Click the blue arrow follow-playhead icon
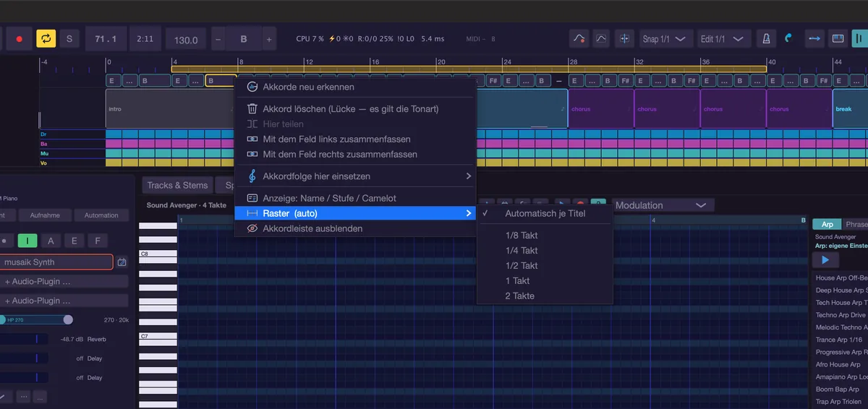 (814, 39)
